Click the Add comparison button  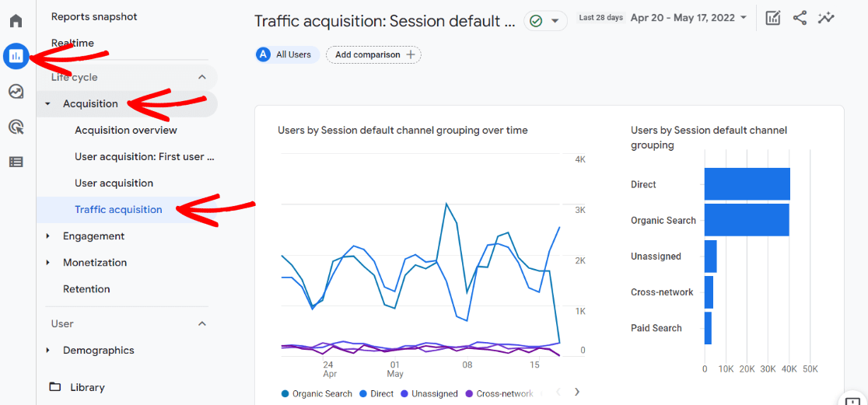click(x=373, y=54)
